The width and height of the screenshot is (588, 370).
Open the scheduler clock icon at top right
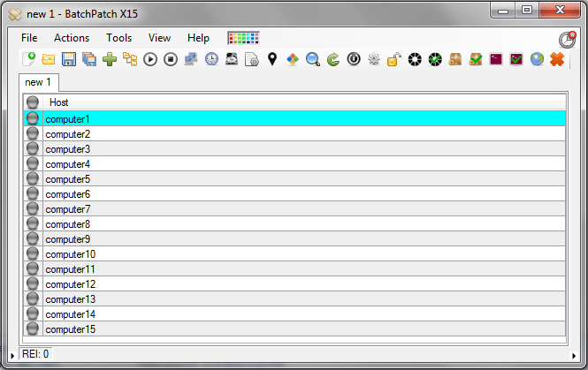[x=567, y=40]
